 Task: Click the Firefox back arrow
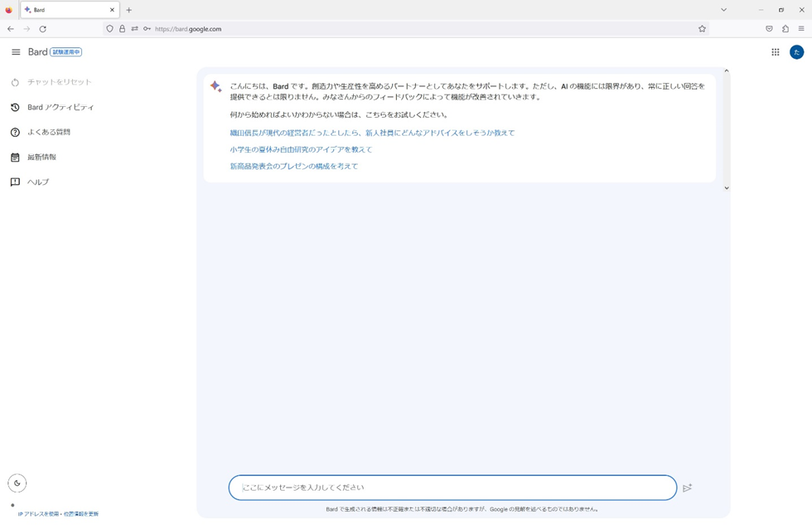coord(11,29)
